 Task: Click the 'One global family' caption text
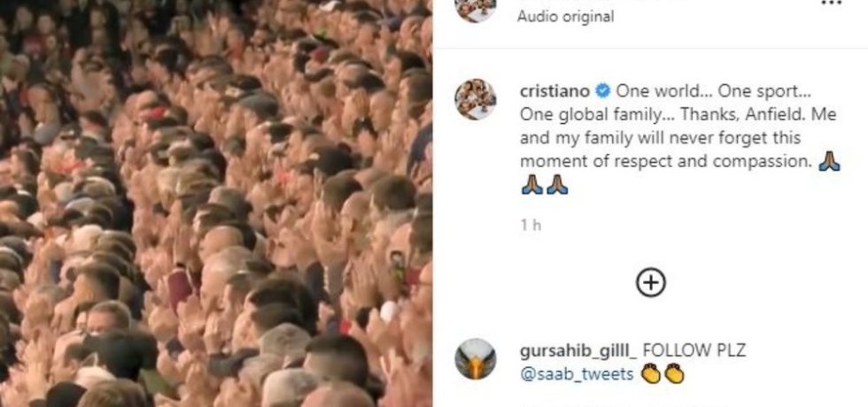tap(588, 115)
